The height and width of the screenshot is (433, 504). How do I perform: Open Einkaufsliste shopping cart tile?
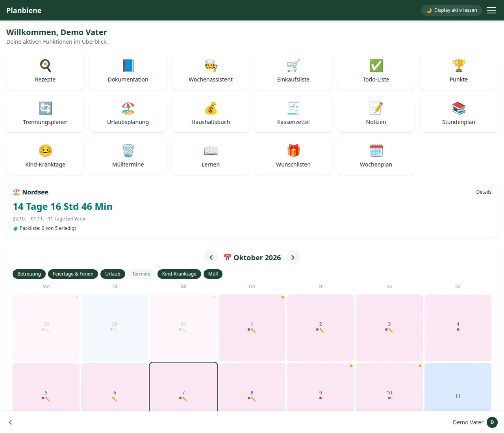click(x=293, y=72)
